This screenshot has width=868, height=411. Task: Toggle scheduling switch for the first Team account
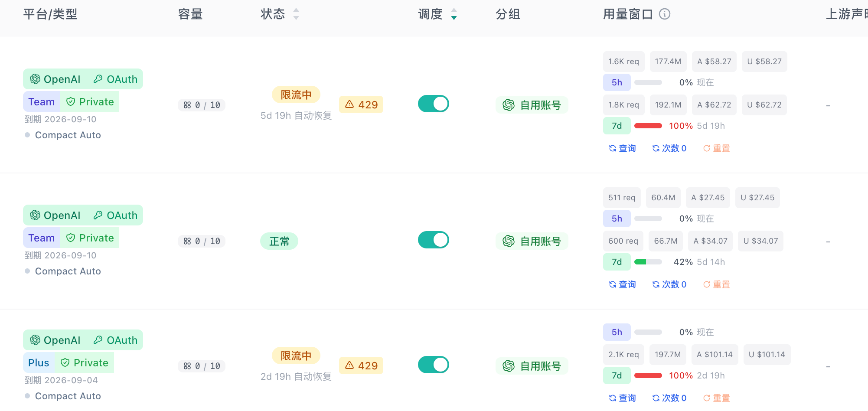(x=433, y=104)
